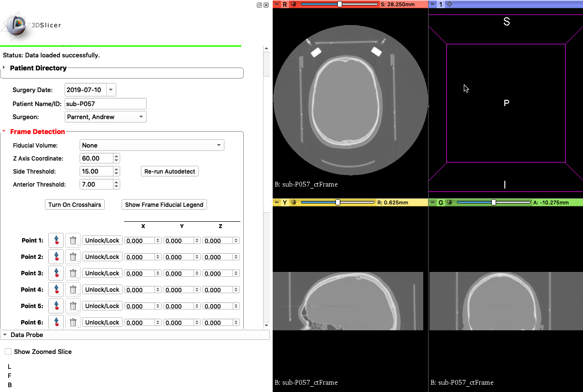Viewport: 583px width, 392px height.
Task: Click the pin icon in the green slice view
Action: point(433,203)
